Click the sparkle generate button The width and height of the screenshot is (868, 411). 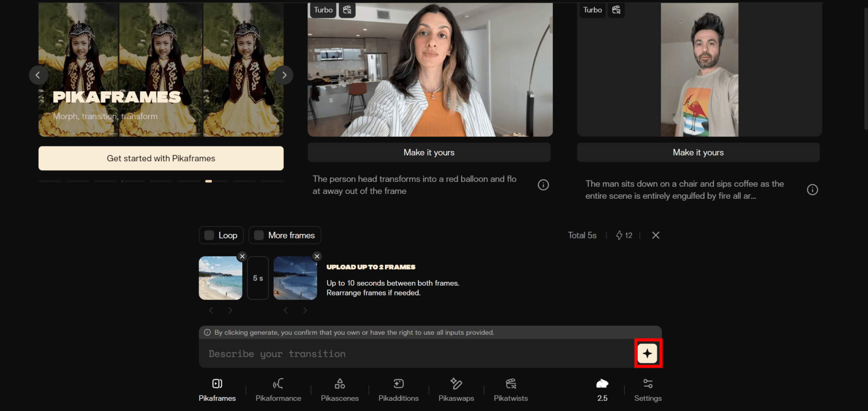647,353
